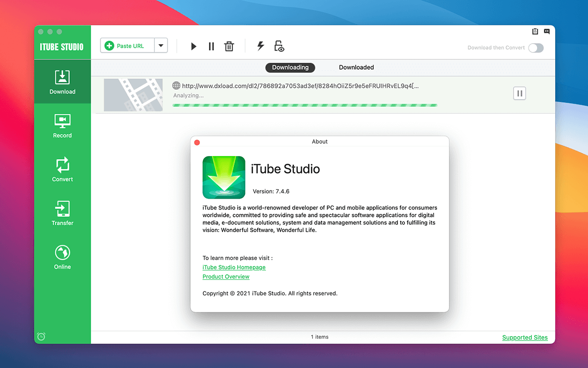The width and height of the screenshot is (588, 368).
Task: Open the Product Overview link
Action: point(226,277)
